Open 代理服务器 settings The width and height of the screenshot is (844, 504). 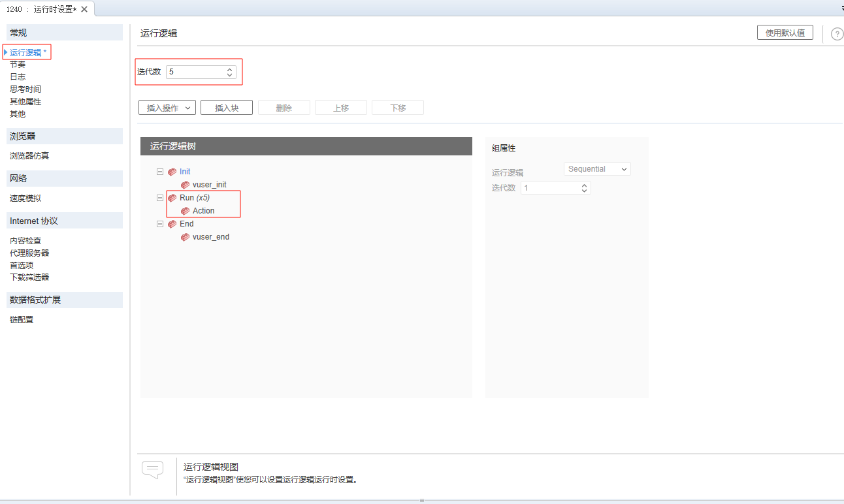pos(29,253)
